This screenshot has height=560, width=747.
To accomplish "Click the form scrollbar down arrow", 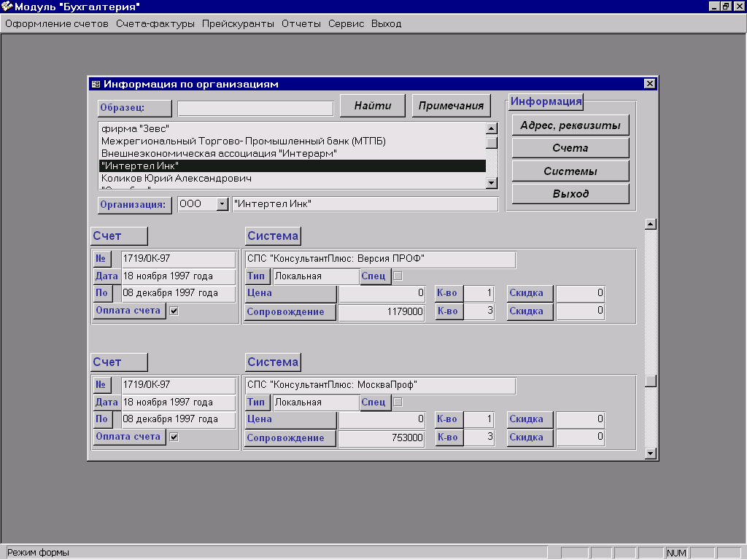I will [x=651, y=454].
